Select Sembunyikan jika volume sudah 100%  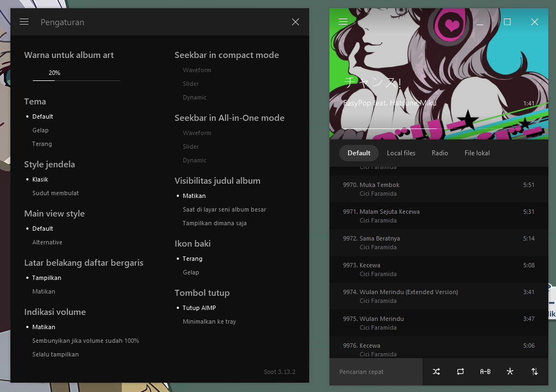(85, 341)
